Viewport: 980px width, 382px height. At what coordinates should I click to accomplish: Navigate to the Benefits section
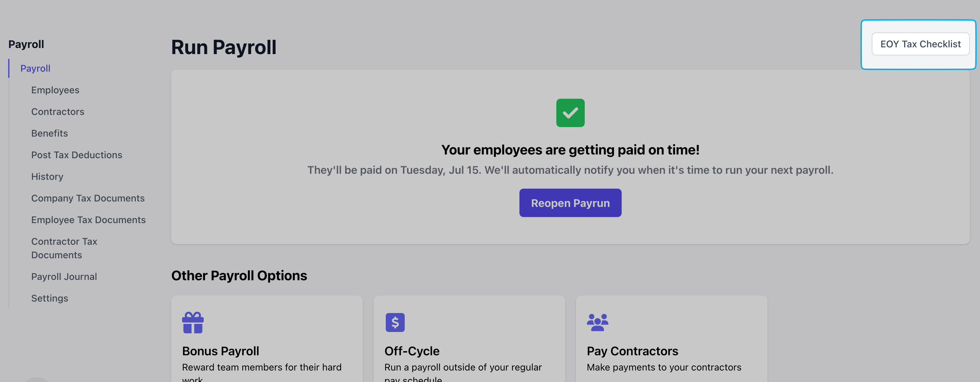[x=49, y=134]
